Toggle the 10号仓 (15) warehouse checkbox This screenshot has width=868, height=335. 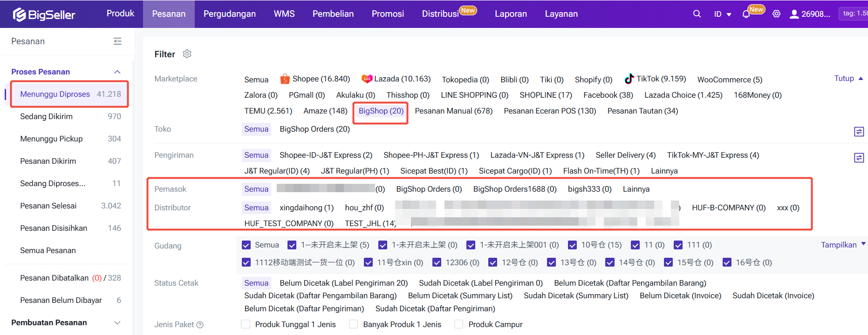(x=573, y=245)
